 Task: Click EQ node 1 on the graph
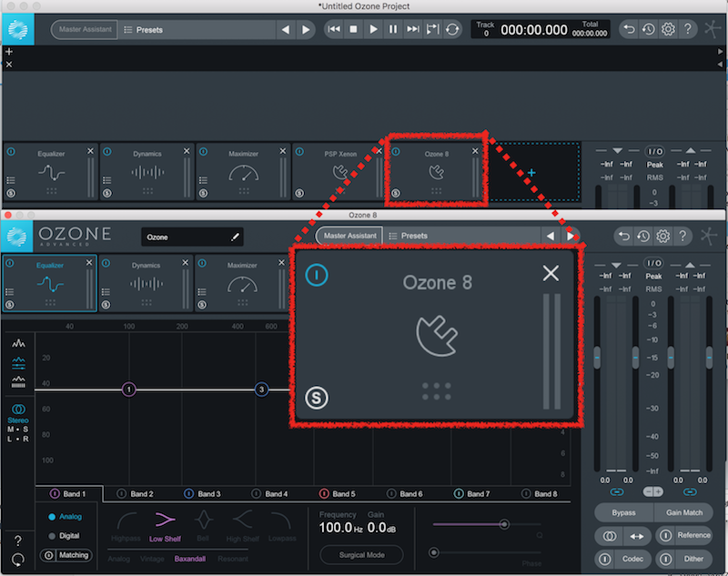pos(129,389)
